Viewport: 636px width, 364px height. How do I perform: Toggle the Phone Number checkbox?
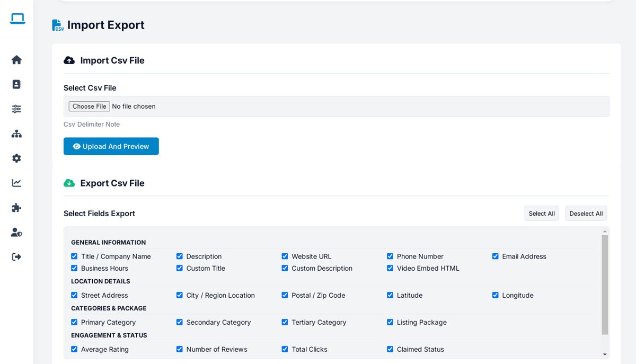click(x=390, y=256)
